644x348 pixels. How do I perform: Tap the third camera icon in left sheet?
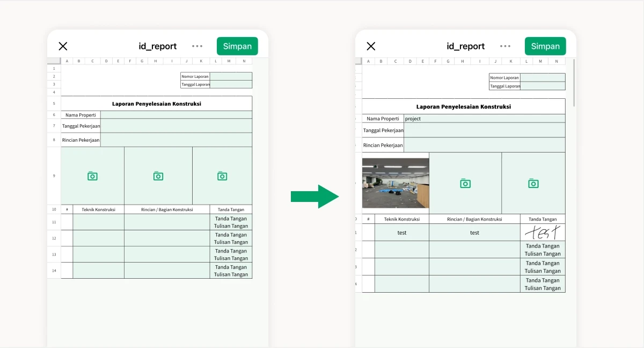click(222, 176)
